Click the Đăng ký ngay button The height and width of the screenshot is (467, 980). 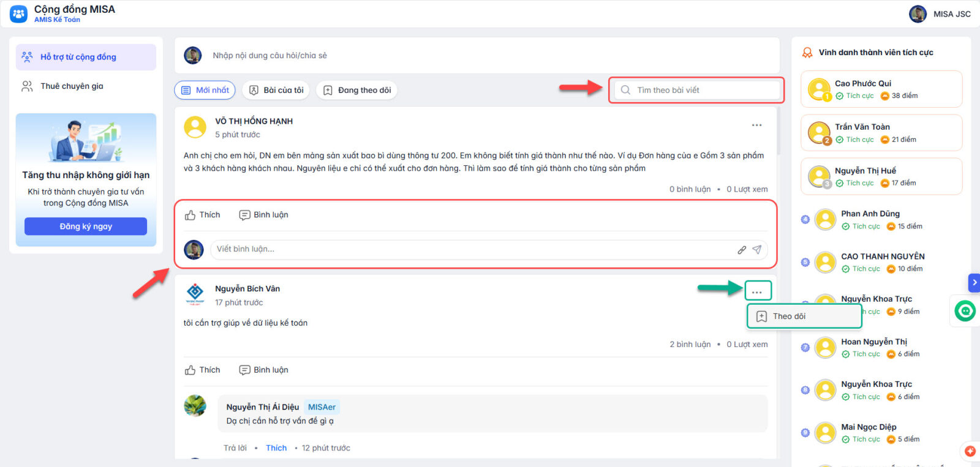point(86,226)
